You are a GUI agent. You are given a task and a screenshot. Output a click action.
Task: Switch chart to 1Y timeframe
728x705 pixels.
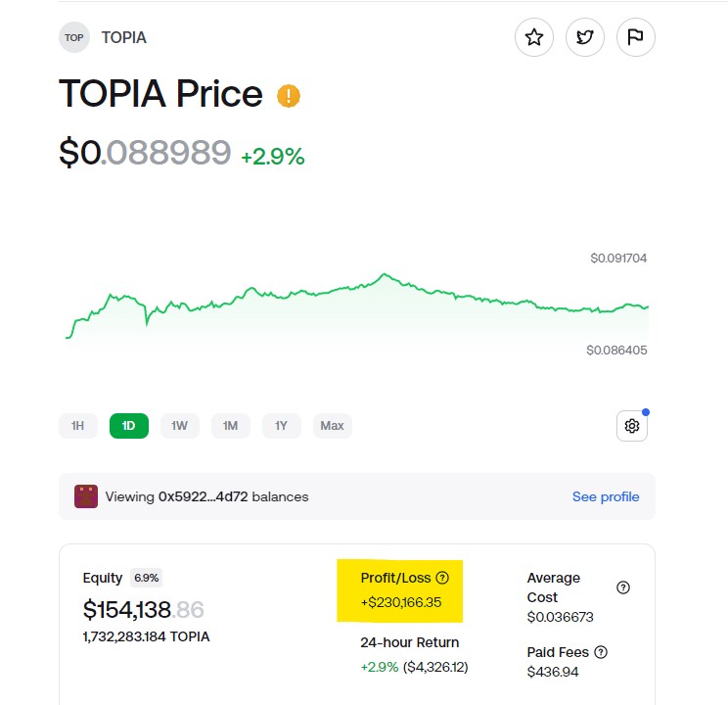(282, 426)
